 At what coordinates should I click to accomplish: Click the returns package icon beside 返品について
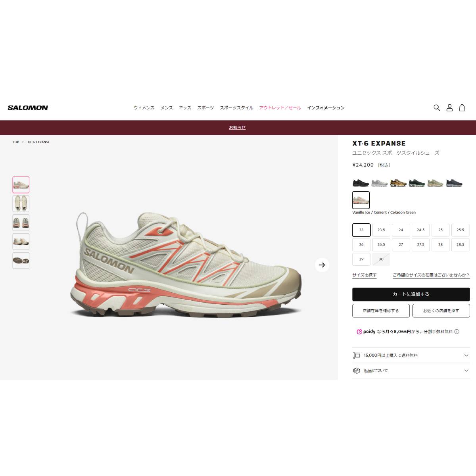(357, 370)
